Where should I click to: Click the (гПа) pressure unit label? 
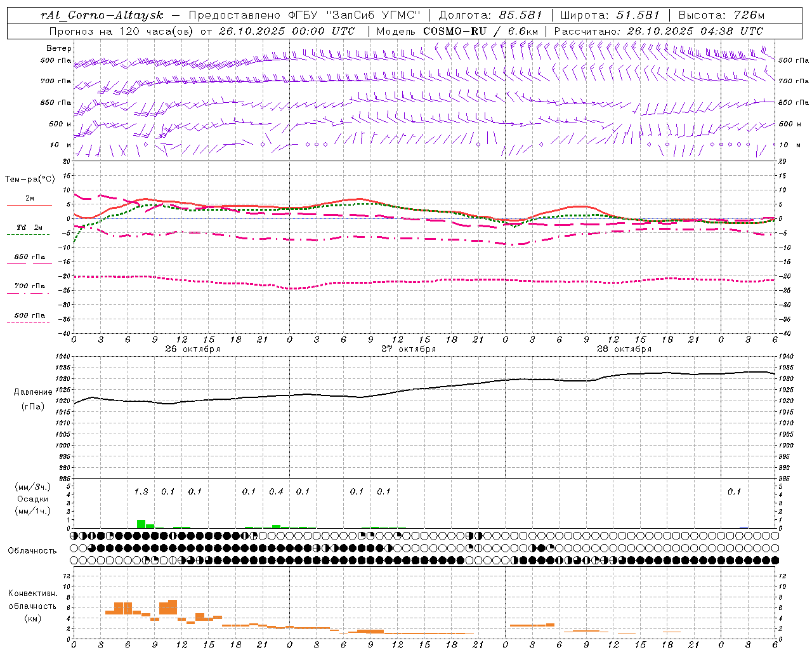pyautogui.click(x=33, y=406)
